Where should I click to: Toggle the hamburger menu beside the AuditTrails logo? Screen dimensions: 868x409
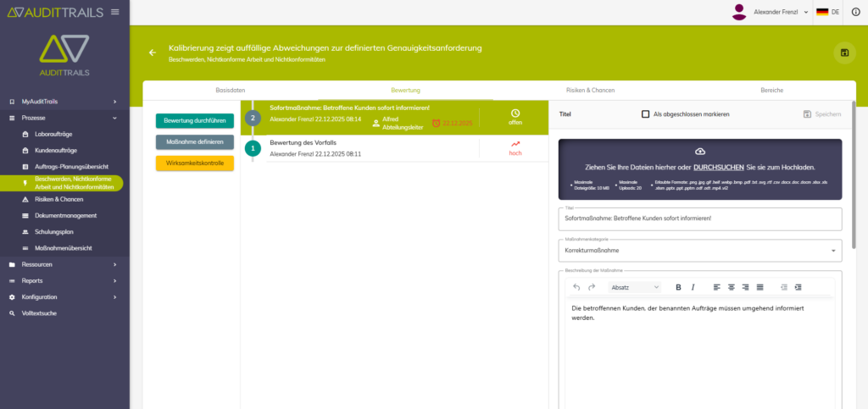click(114, 12)
